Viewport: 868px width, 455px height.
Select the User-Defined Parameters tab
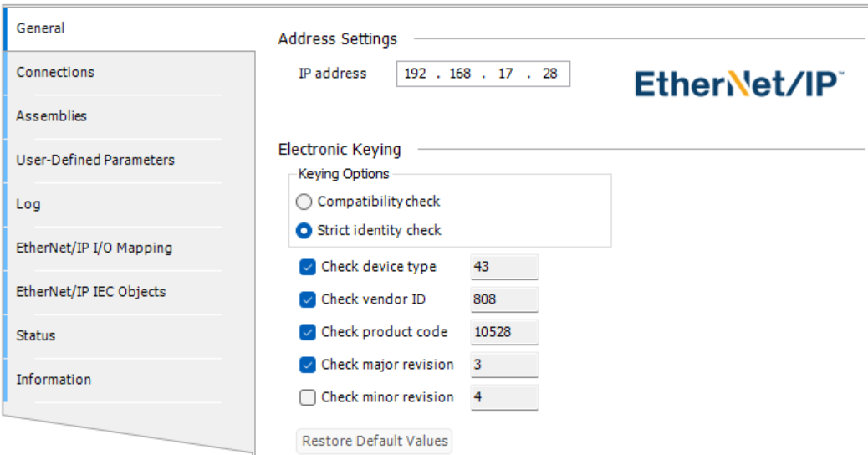tap(95, 160)
